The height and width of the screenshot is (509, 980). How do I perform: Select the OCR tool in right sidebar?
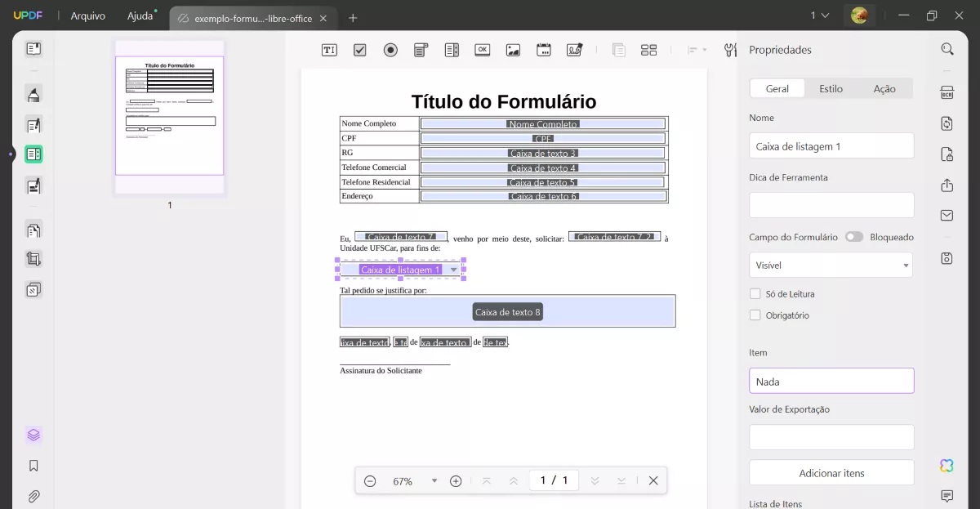pos(947,94)
